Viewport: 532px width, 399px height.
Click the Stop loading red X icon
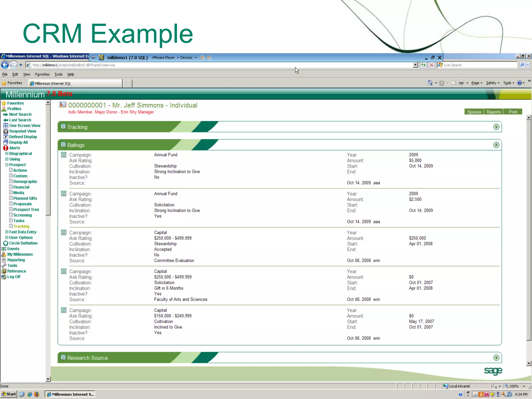point(431,65)
